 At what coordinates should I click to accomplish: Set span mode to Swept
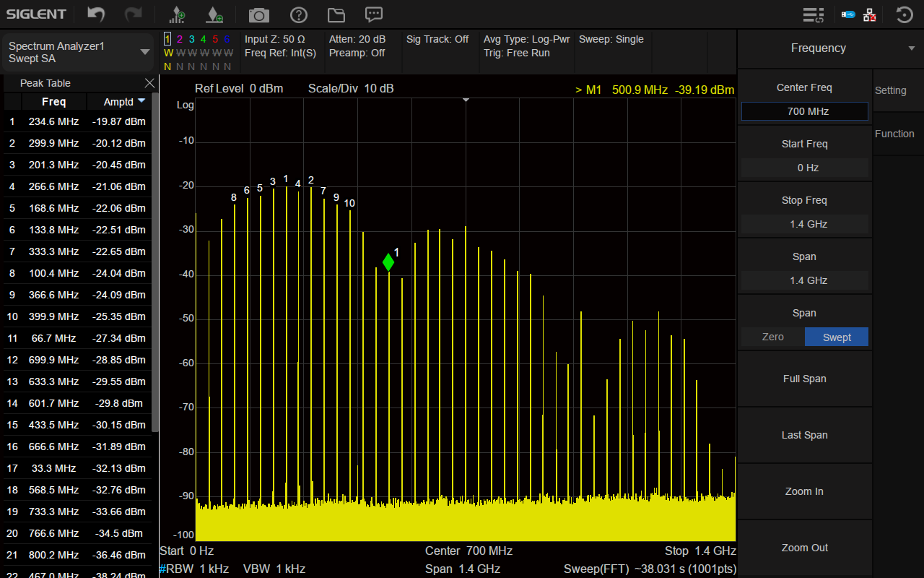836,337
